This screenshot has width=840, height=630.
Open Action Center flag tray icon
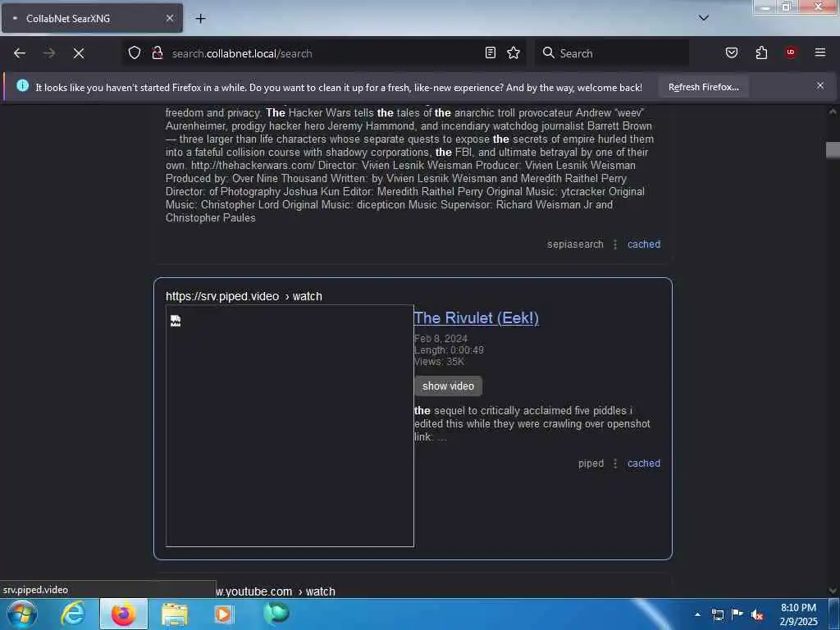point(737,614)
